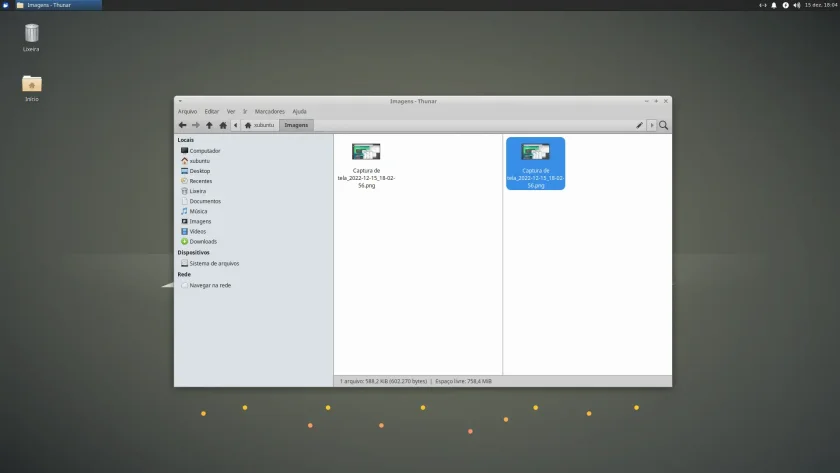Open home folder via toolbar house icon
Screen dimensions: 840x473
pos(223,125)
